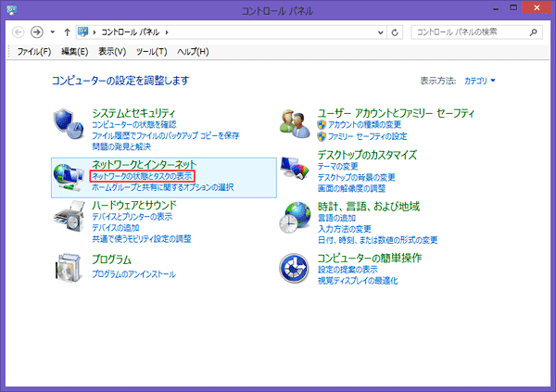Open the Ease of Access icon
Screen dimensions: 556x392
tap(294, 268)
